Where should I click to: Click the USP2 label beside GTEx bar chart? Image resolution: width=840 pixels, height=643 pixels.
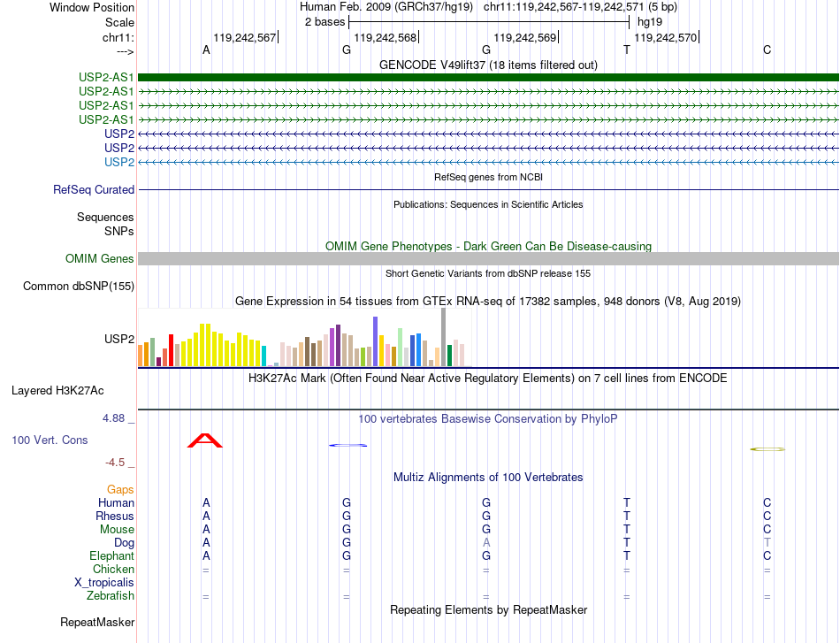119,339
